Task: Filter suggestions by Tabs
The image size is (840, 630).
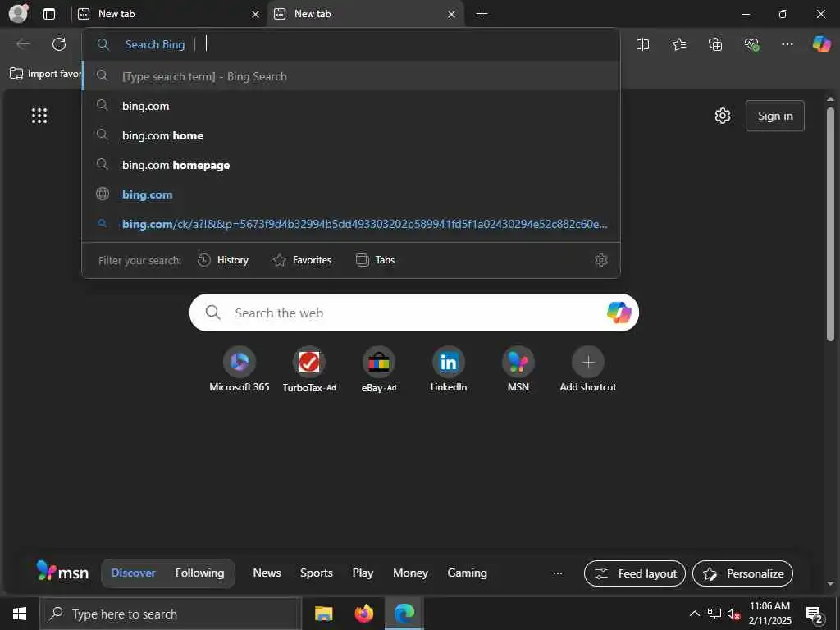Action: coord(376,260)
